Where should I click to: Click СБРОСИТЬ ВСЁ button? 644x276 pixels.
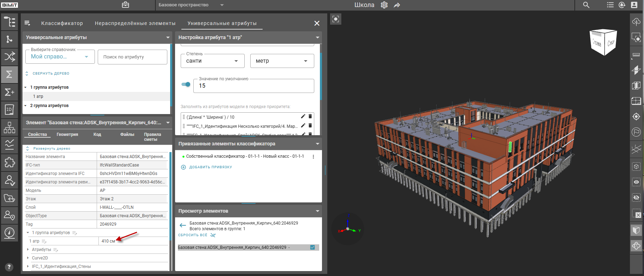tap(193, 235)
